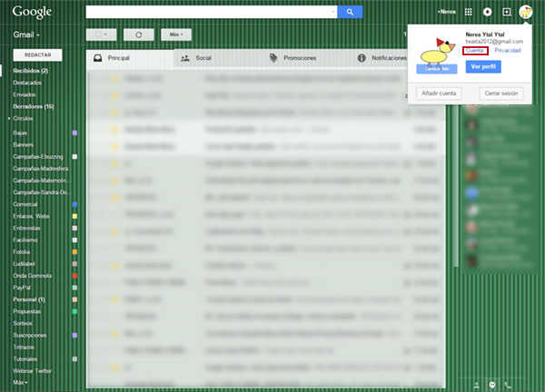Screen dimensions: 545x392
Task: Switch to the Promociones tab
Action: [x=306, y=58]
